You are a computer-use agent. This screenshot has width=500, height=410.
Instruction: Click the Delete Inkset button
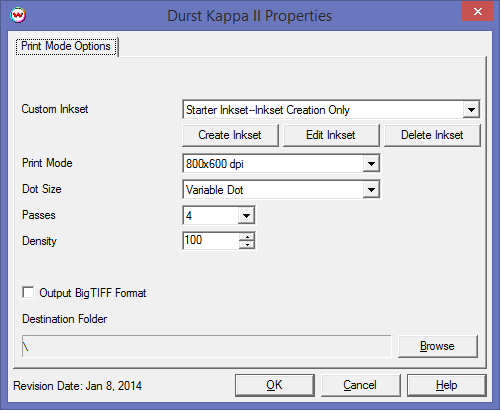pos(432,135)
